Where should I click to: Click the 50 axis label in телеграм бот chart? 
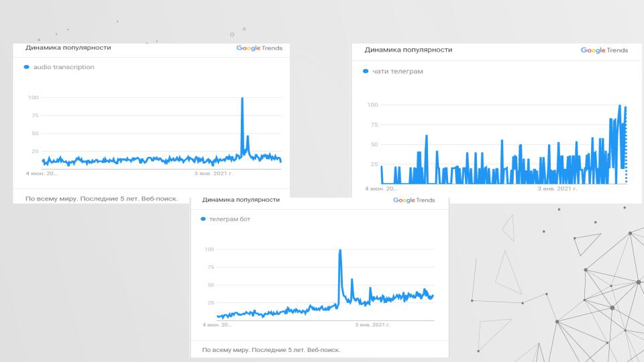coord(211,285)
